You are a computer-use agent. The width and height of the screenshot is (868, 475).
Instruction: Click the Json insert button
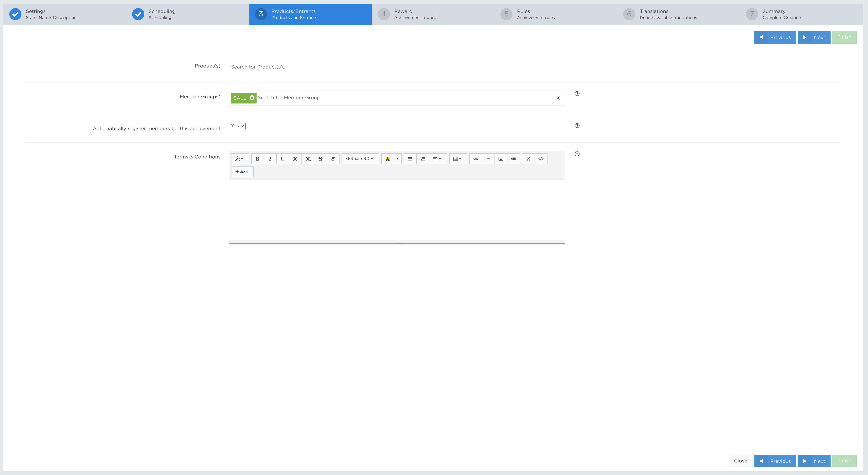242,171
